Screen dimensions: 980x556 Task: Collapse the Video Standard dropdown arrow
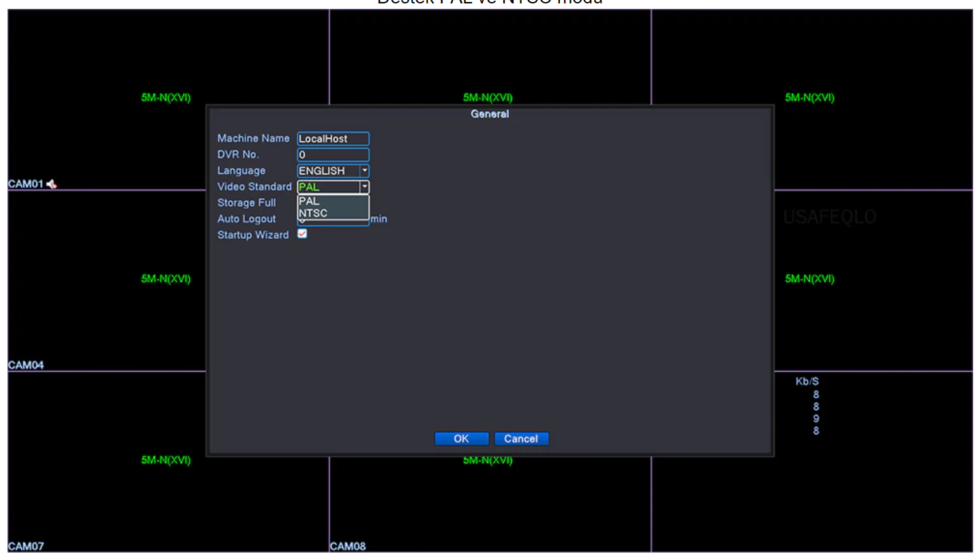tap(364, 187)
